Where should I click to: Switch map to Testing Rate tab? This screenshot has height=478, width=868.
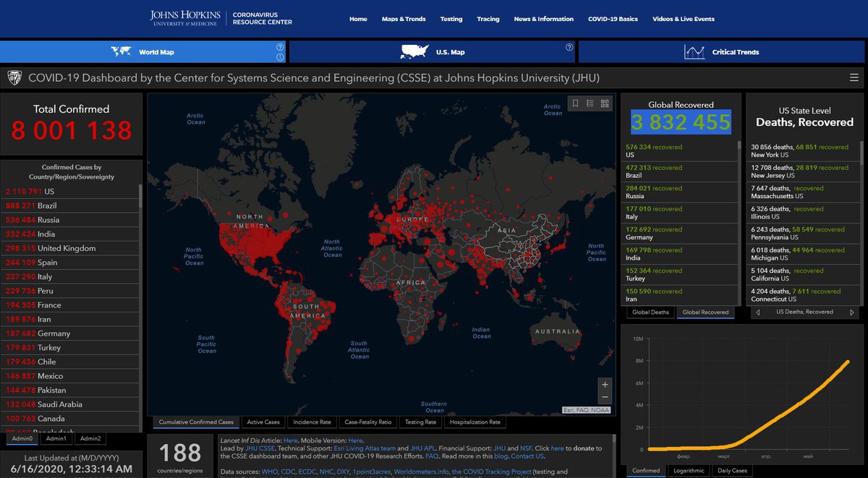click(420, 422)
